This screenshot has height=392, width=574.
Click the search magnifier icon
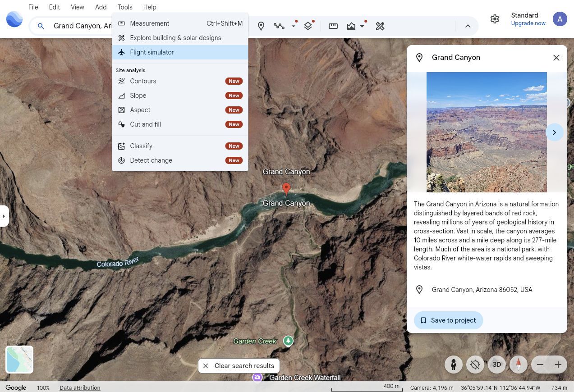point(41,26)
